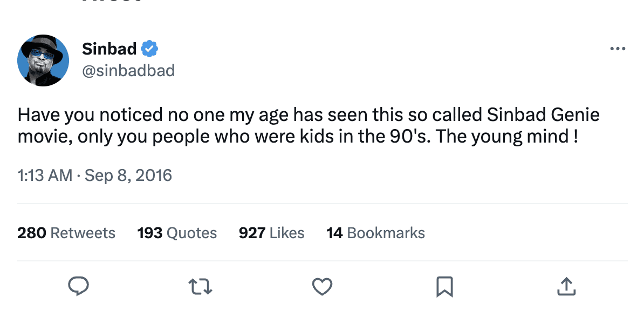Show the 927 Likes list
The width and height of the screenshot is (644, 310).
tap(271, 233)
